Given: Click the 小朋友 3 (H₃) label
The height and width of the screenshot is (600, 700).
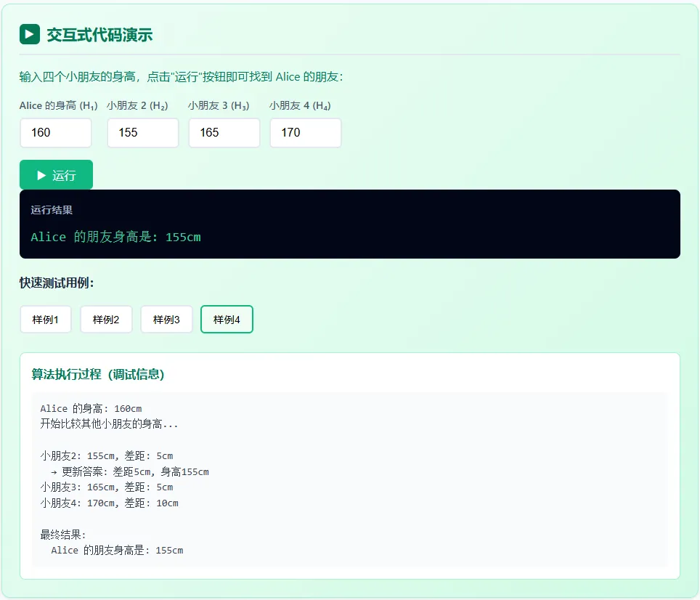Looking at the screenshot, I should coord(219,106).
